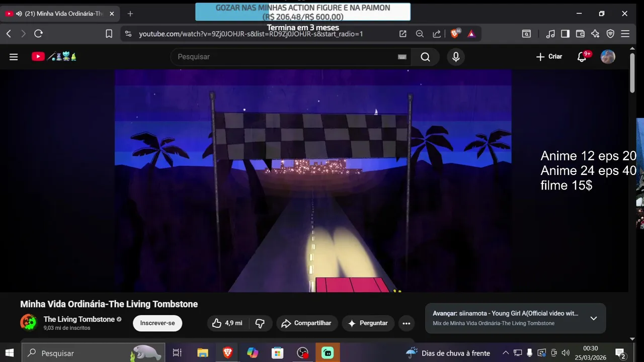Open a new browser tab
Viewport: 644px width, 362px height.
coord(130,14)
